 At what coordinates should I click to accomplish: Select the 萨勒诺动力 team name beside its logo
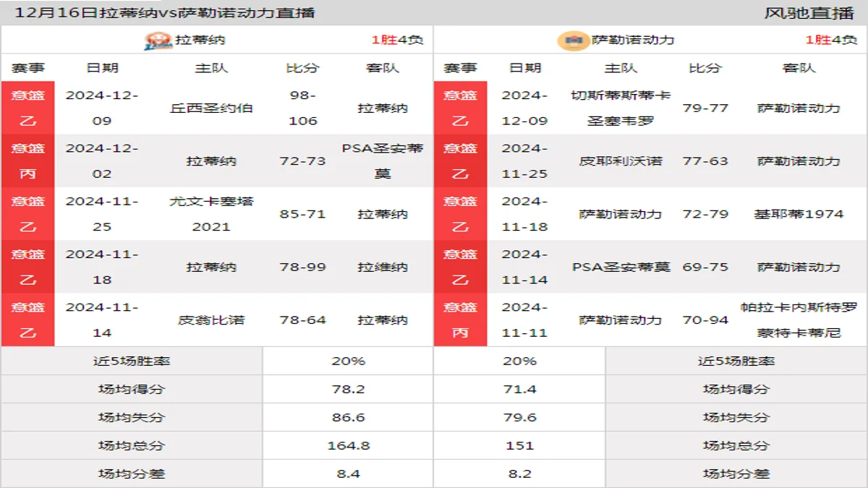[633, 40]
